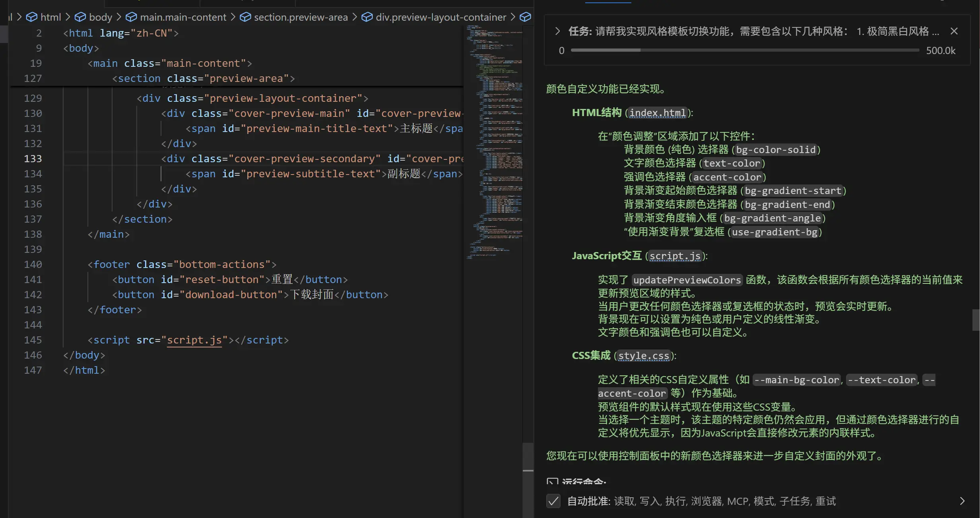This screenshot has height=518, width=980.
Task: Click the CSS集成 heading
Action: coord(591,355)
